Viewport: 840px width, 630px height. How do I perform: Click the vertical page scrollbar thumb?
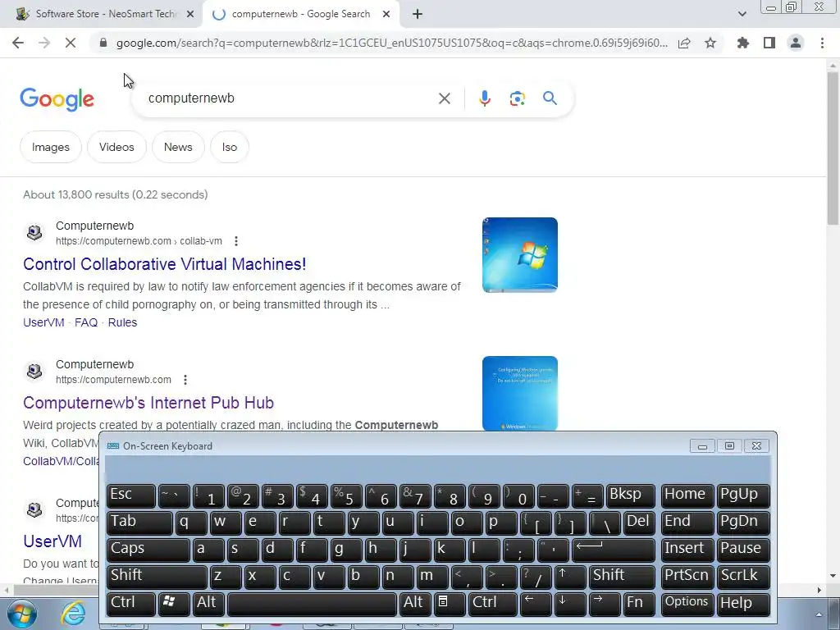pos(832,148)
